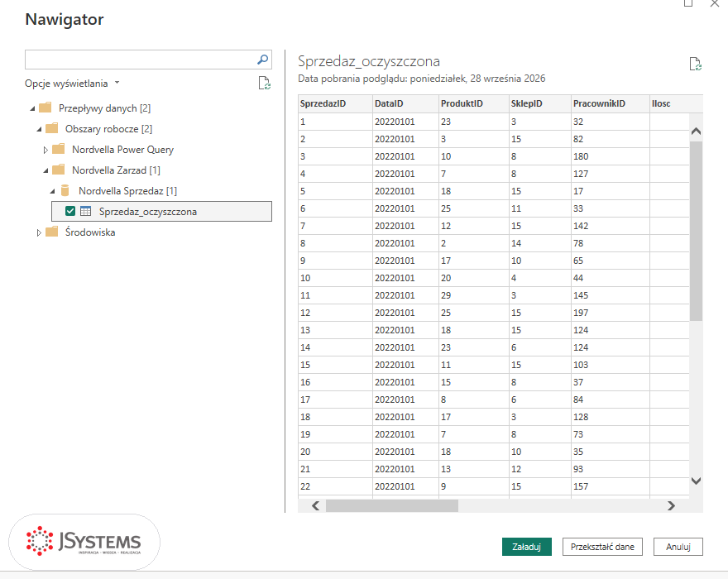Click the Nordvella Power Query folder icon
The width and height of the screenshot is (728, 579).
pyautogui.click(x=59, y=149)
